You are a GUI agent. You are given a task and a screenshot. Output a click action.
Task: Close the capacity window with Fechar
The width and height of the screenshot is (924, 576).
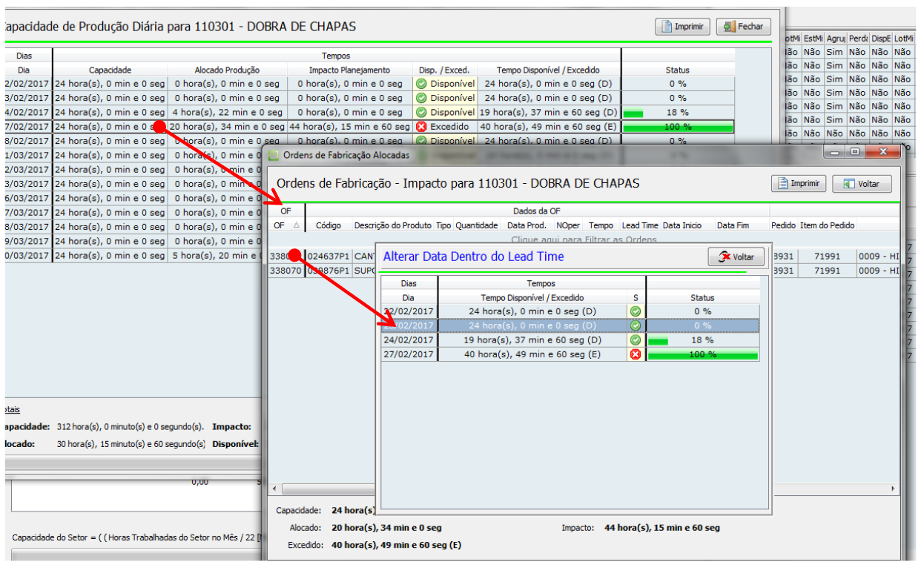pyautogui.click(x=743, y=27)
